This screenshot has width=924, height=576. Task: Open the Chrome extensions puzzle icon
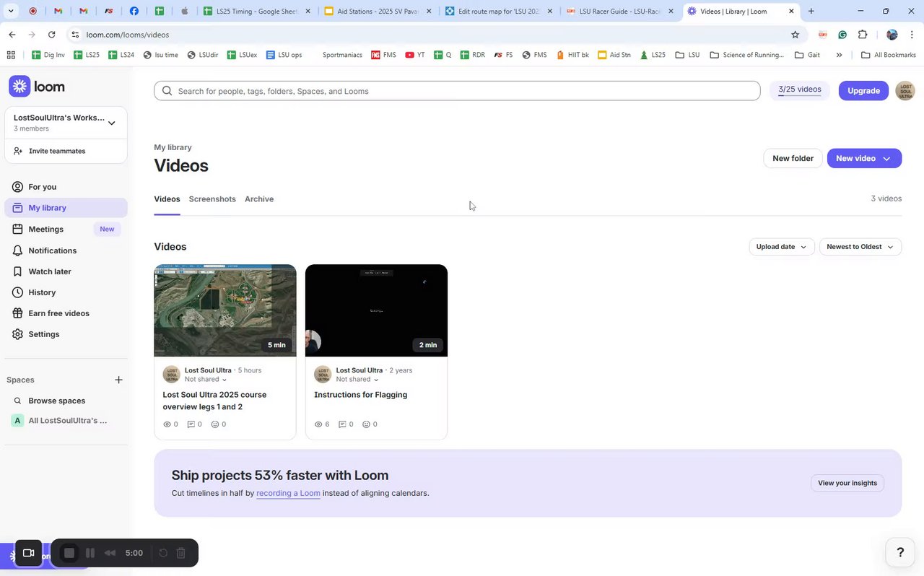pyautogui.click(x=863, y=35)
